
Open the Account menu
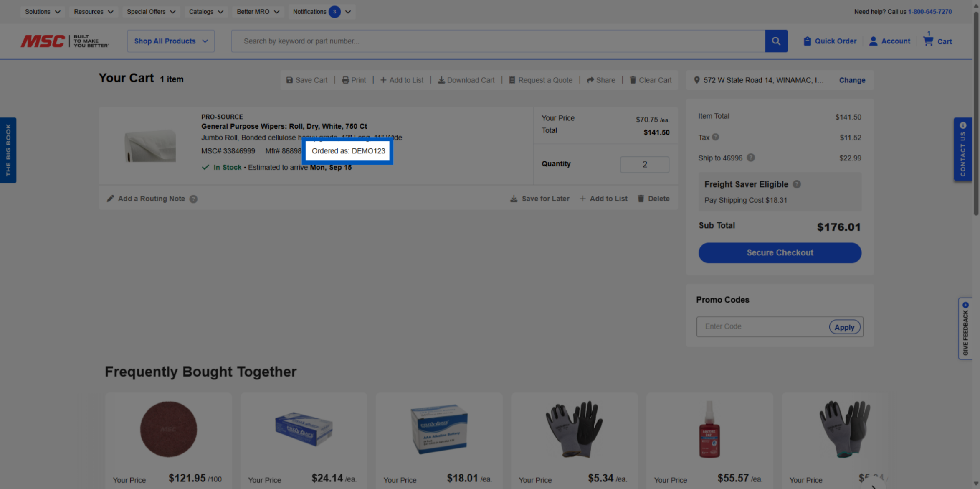pos(889,41)
